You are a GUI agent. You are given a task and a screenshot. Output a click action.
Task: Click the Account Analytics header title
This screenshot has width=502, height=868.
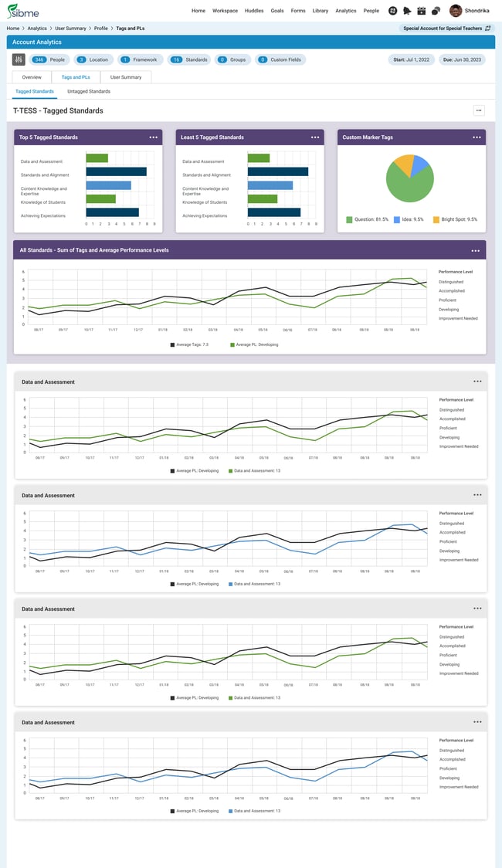pos(37,42)
